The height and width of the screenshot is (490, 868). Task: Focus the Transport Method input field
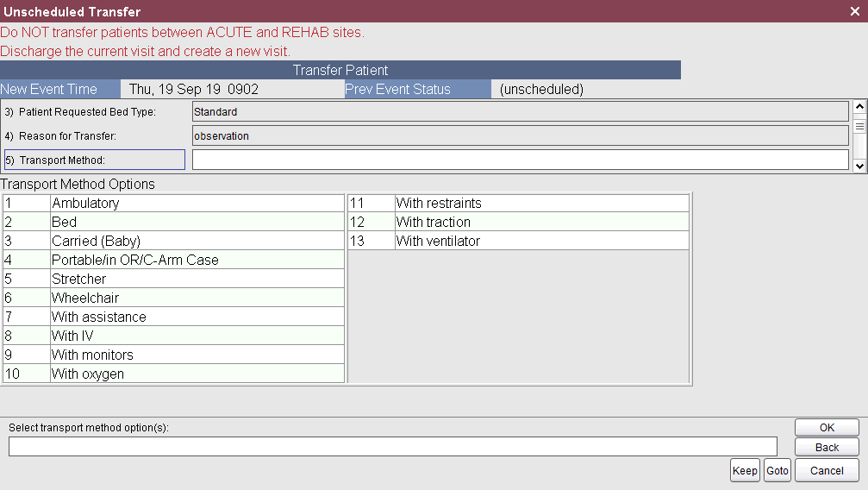coord(520,160)
